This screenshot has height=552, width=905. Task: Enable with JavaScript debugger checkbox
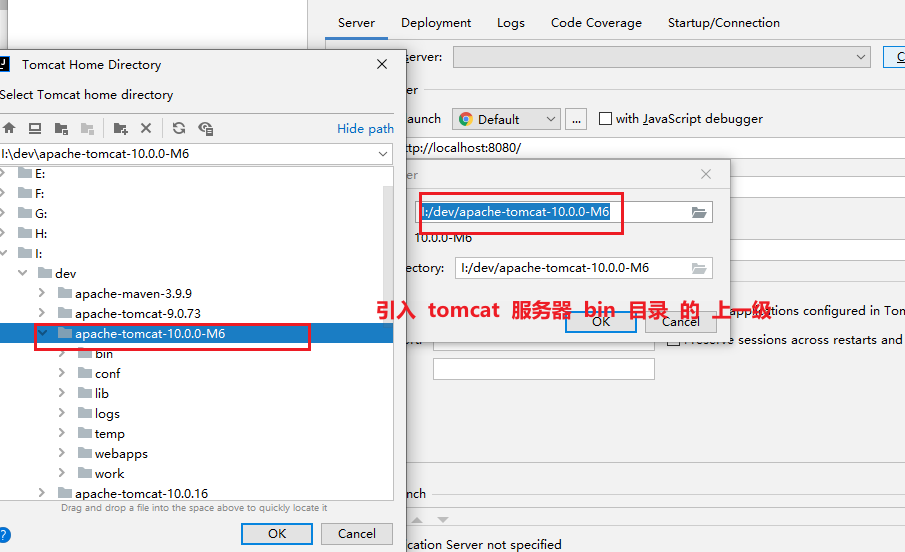(x=605, y=119)
